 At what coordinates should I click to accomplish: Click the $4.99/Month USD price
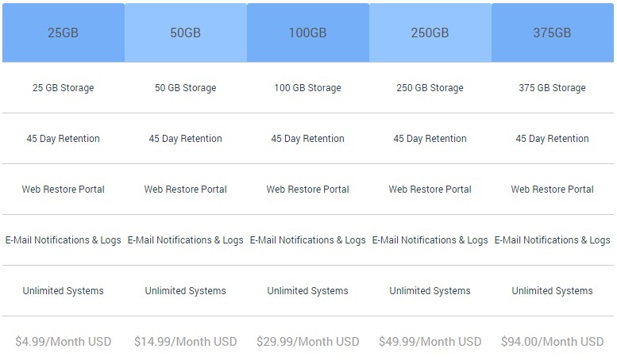[x=64, y=341]
